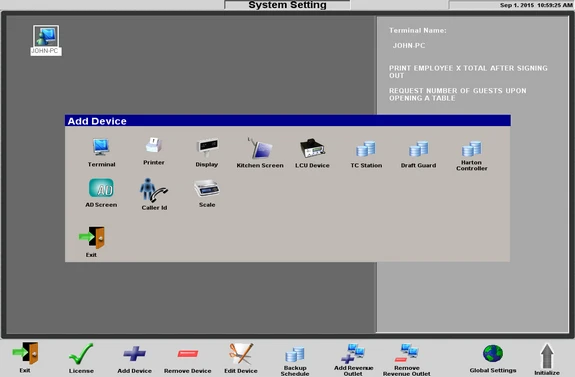Choose the Printer device icon
575x377 pixels.
(154, 151)
